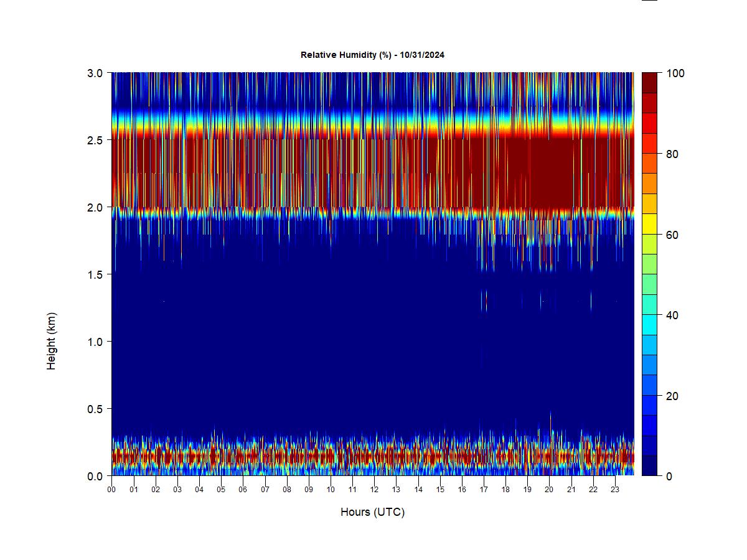The height and width of the screenshot is (560, 747).
Task: Click the 2.0 height axis tick label
Action: click(x=95, y=207)
